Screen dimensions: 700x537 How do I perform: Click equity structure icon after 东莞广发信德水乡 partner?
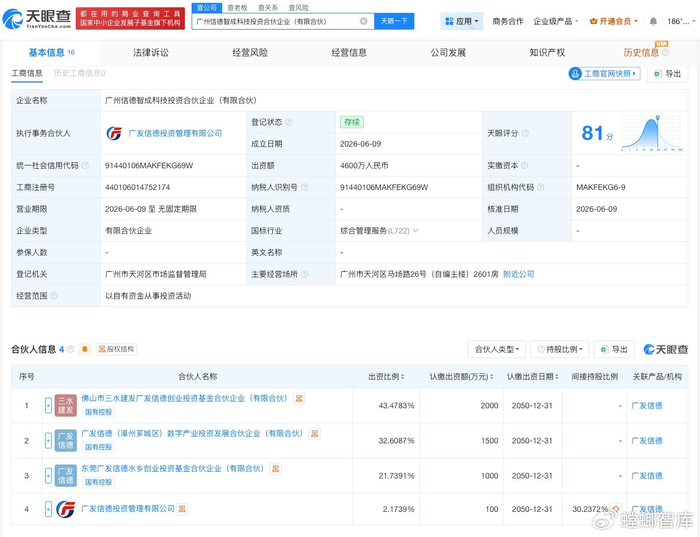click(x=275, y=469)
